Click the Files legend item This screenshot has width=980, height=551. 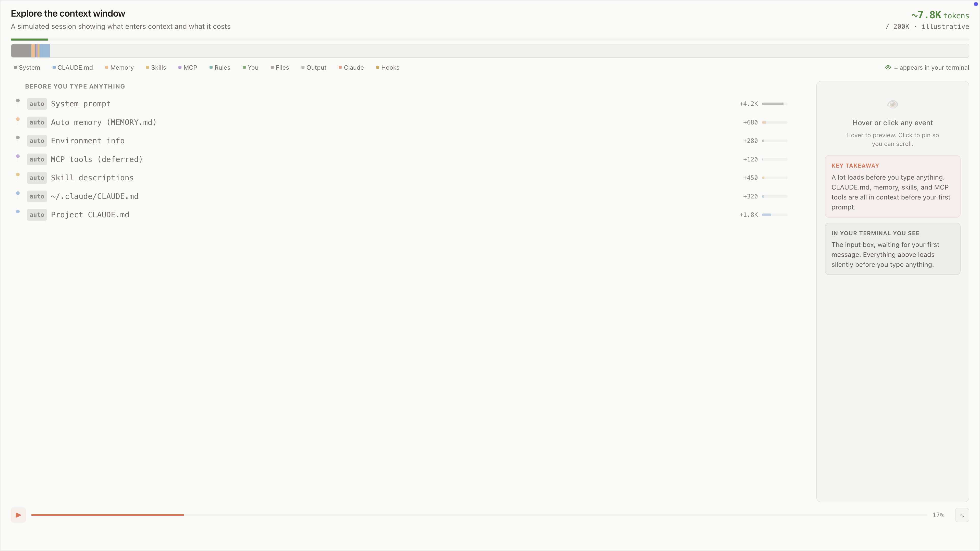pyautogui.click(x=280, y=67)
